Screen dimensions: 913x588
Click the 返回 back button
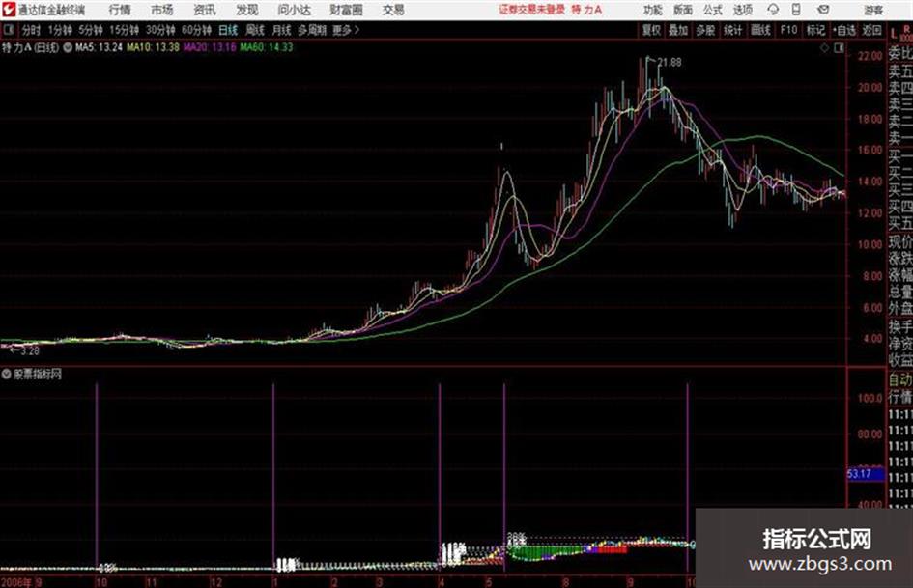(x=871, y=30)
